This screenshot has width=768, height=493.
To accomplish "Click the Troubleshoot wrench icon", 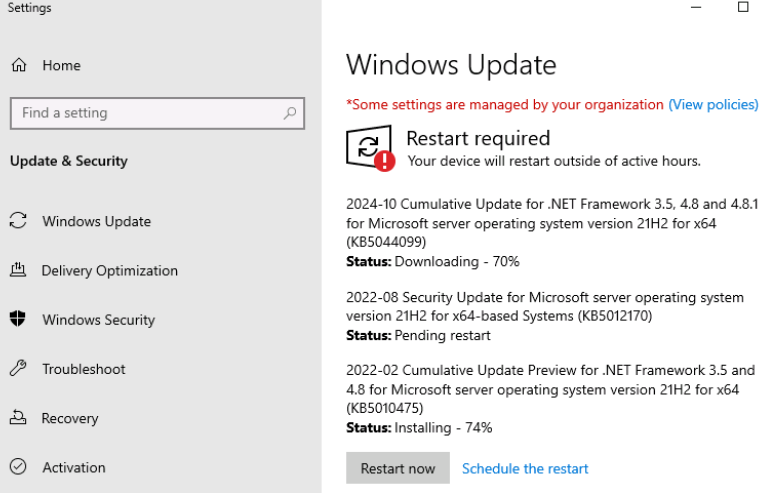I will coord(18,368).
